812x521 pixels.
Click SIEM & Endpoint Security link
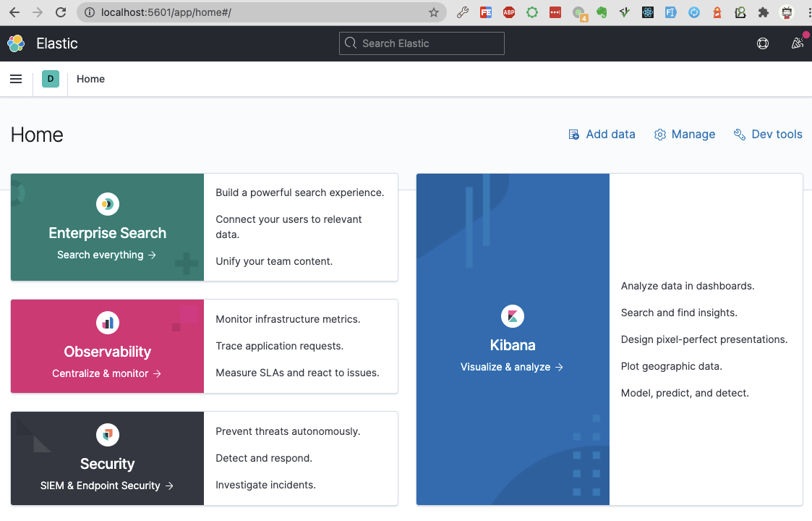(107, 486)
